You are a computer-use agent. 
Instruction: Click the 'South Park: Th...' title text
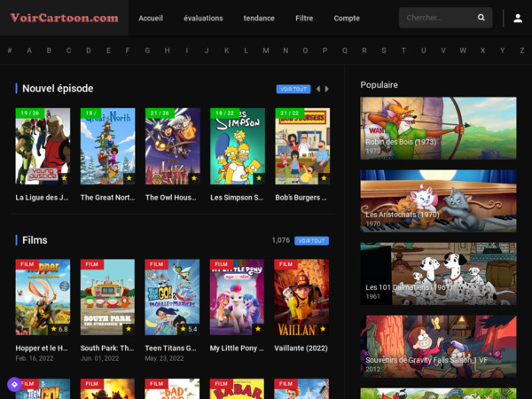(107, 348)
